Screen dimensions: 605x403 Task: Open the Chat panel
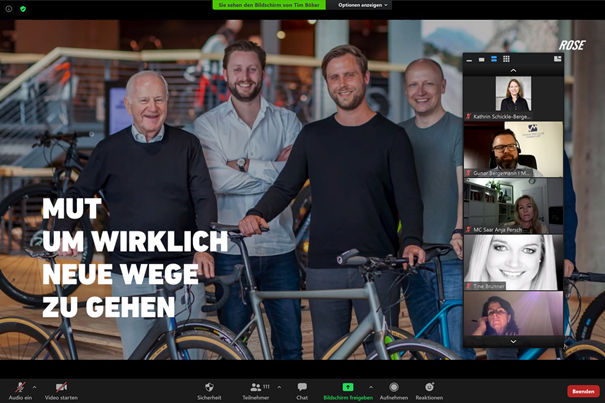302,388
